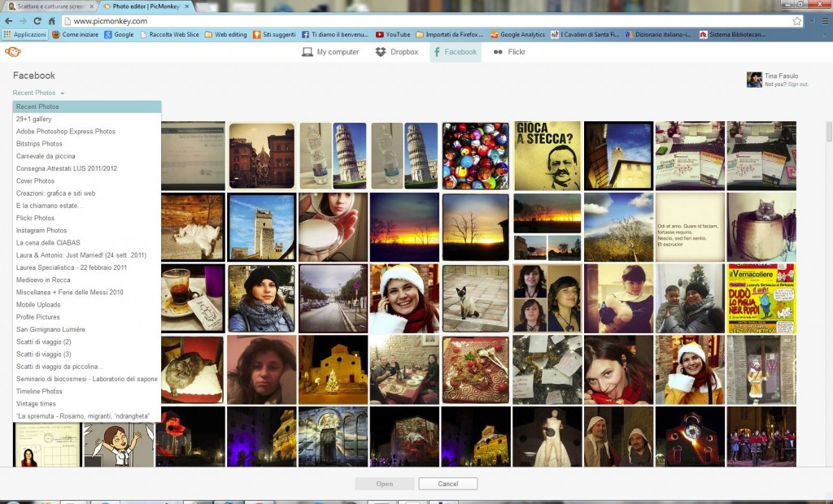Switch to the Scattare e catturare browser tab
833x504 pixels.
point(50,7)
